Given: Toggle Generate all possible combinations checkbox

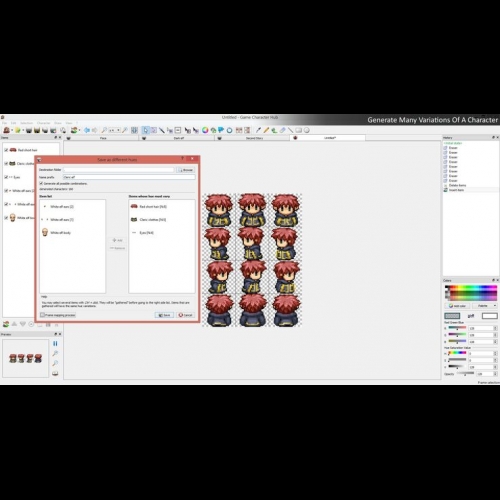Looking at the screenshot, I should tap(41, 184).
